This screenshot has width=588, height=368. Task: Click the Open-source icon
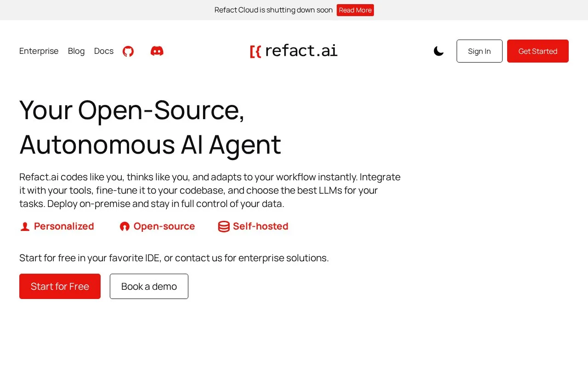click(x=124, y=226)
